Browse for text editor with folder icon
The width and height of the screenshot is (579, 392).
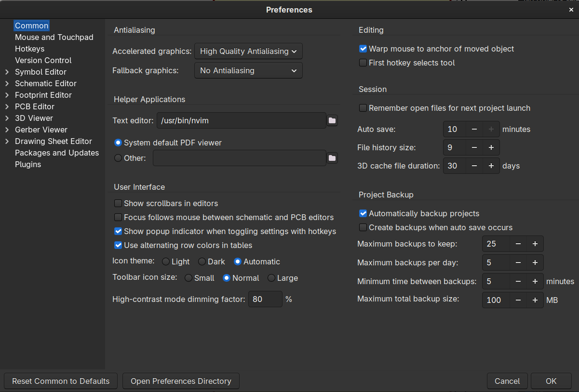click(332, 120)
